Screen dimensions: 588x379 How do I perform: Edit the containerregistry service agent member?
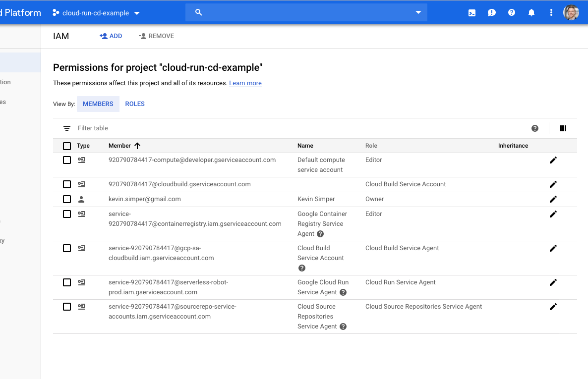553,214
